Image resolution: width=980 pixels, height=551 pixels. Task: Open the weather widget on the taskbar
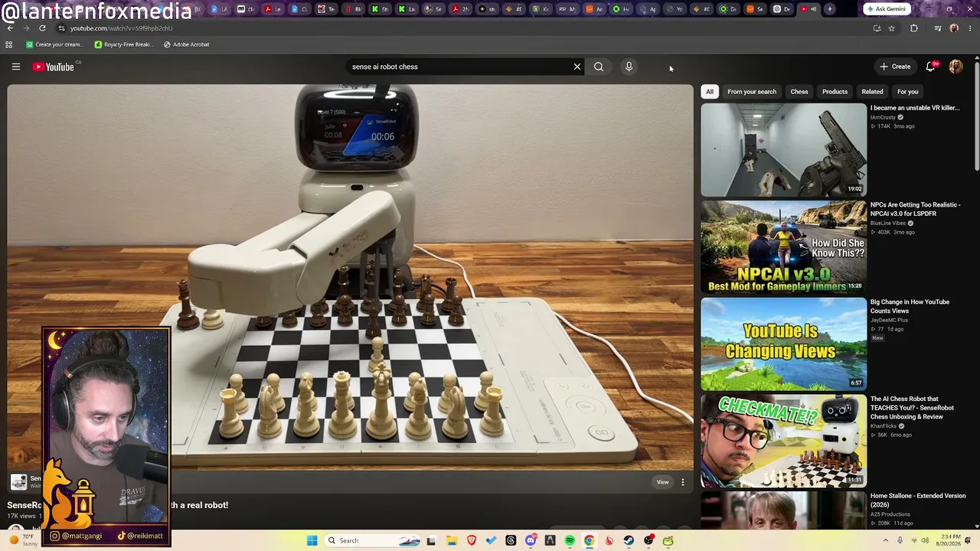click(23, 540)
